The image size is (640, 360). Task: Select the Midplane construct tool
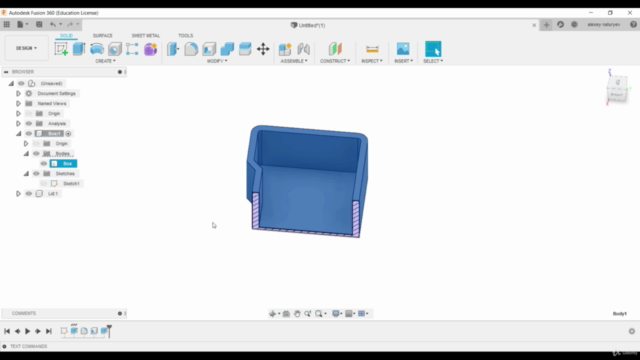335,49
